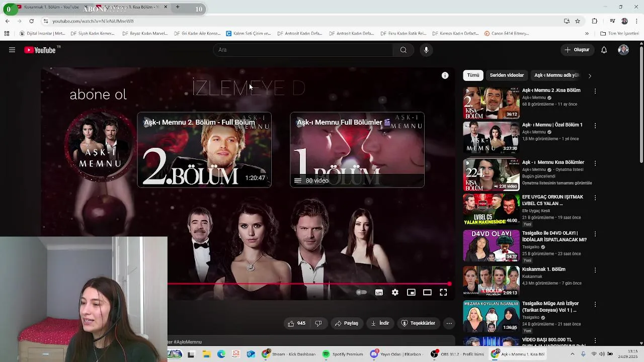
Task: Click the Oluştur create button
Action: click(x=577, y=50)
